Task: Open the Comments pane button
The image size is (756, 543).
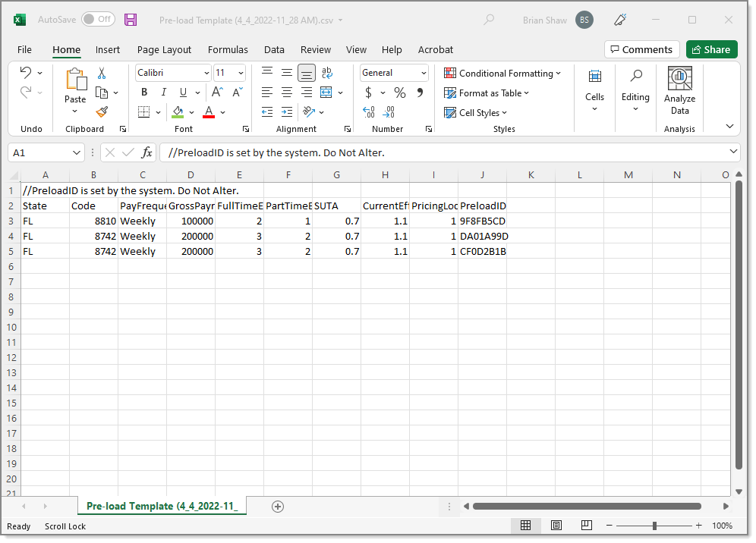Action: 641,49
